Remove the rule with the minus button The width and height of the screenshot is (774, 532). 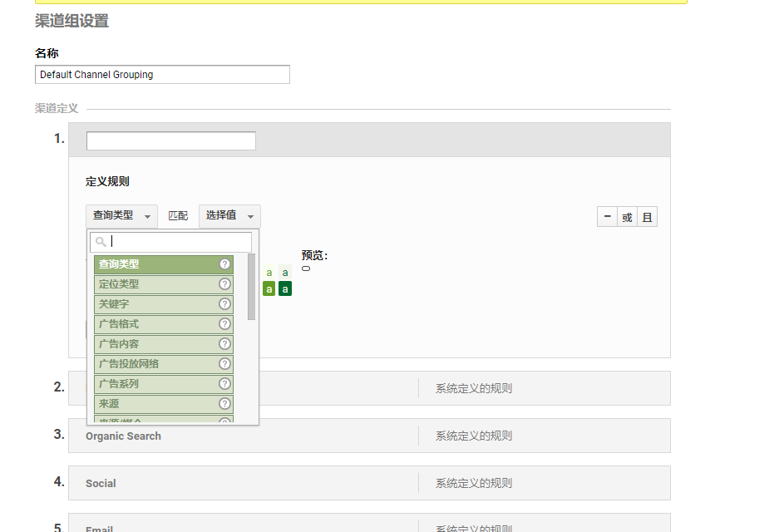point(607,216)
